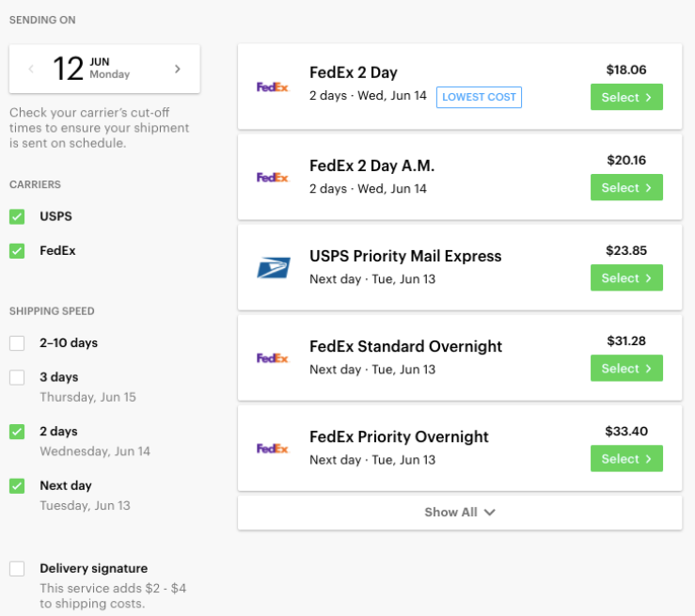Screen dimensions: 695x616
Task: Click the Thursday, Jun 15 date text
Action: [87, 397]
